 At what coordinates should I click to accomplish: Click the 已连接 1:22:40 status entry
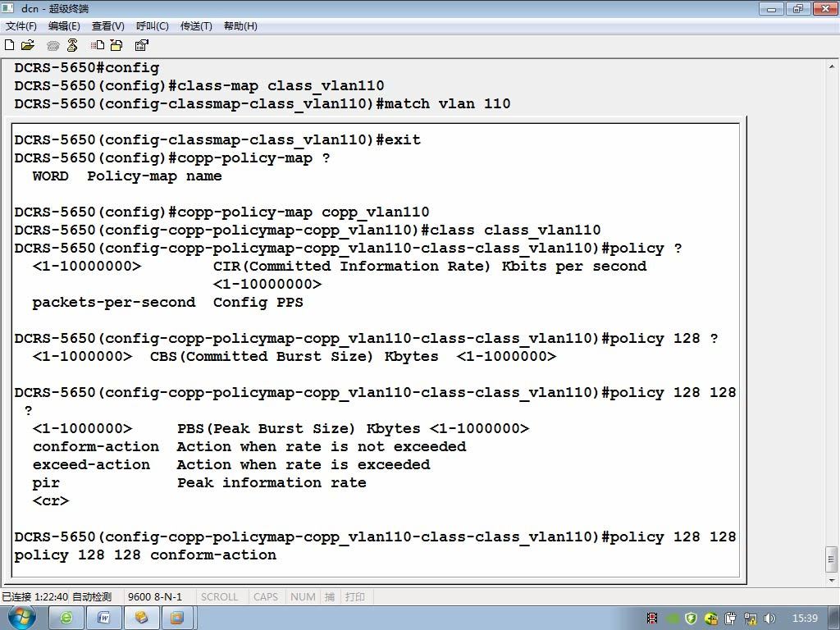point(34,597)
